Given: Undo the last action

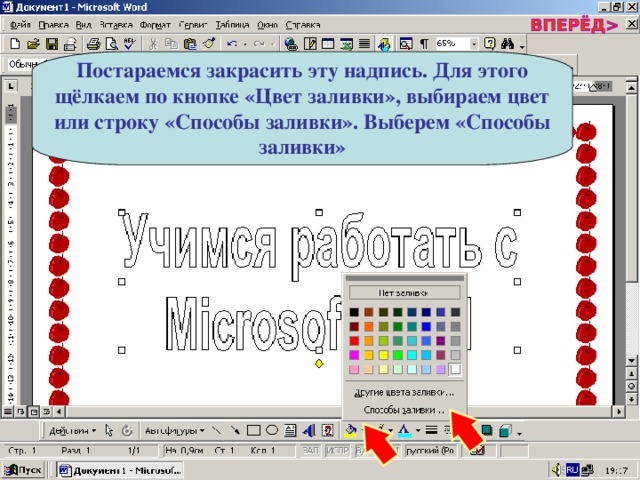Looking at the screenshot, I should [x=231, y=43].
